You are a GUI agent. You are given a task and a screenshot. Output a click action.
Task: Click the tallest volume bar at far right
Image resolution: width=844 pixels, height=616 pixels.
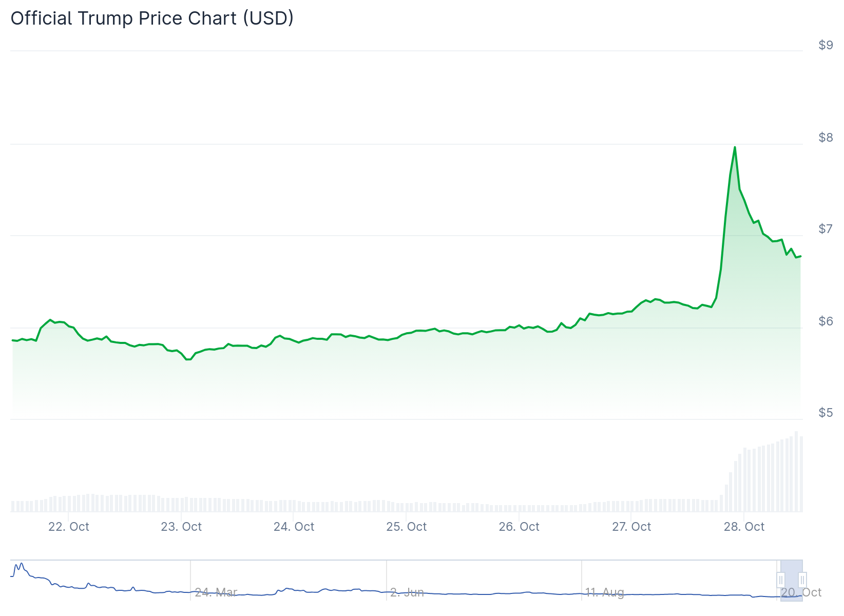796,471
